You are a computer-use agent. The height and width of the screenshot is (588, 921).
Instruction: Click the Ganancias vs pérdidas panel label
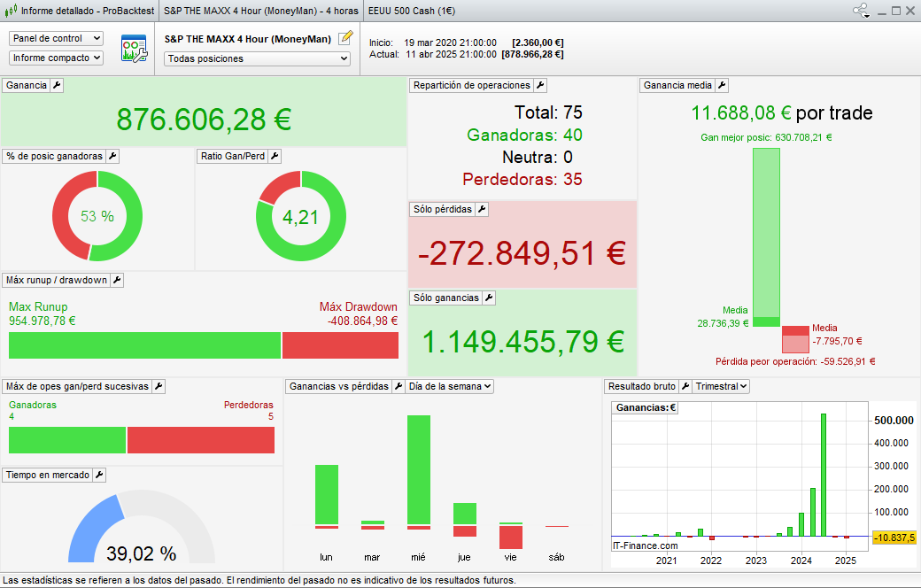339,386
